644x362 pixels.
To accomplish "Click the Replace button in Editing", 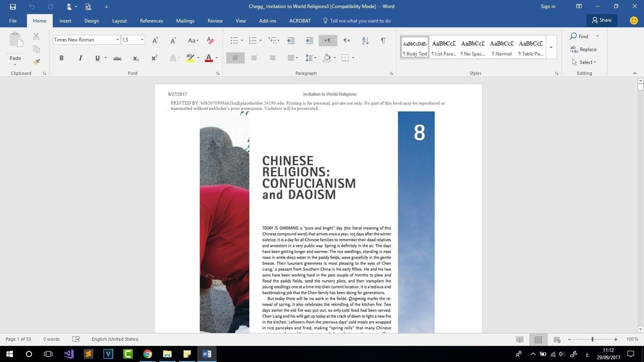I will tap(583, 49).
